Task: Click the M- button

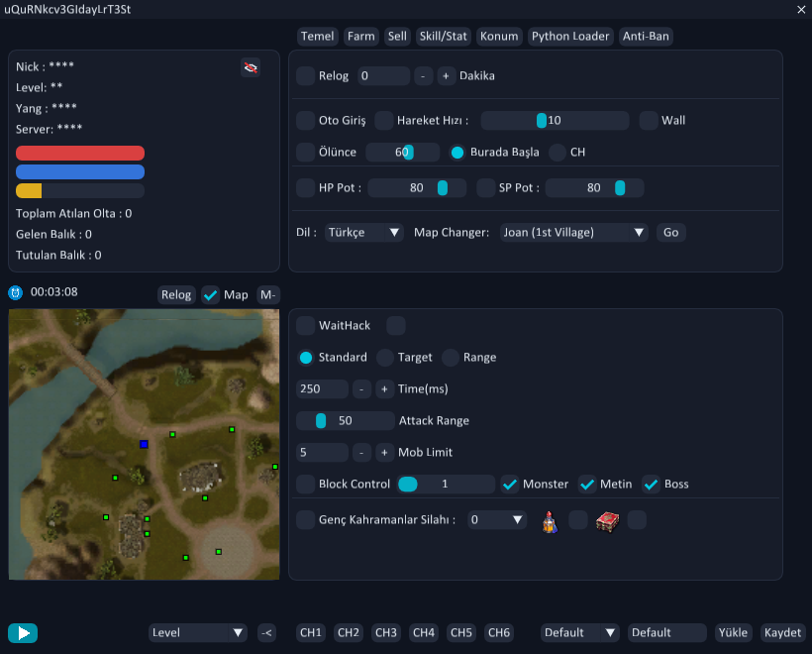Action: (x=267, y=295)
